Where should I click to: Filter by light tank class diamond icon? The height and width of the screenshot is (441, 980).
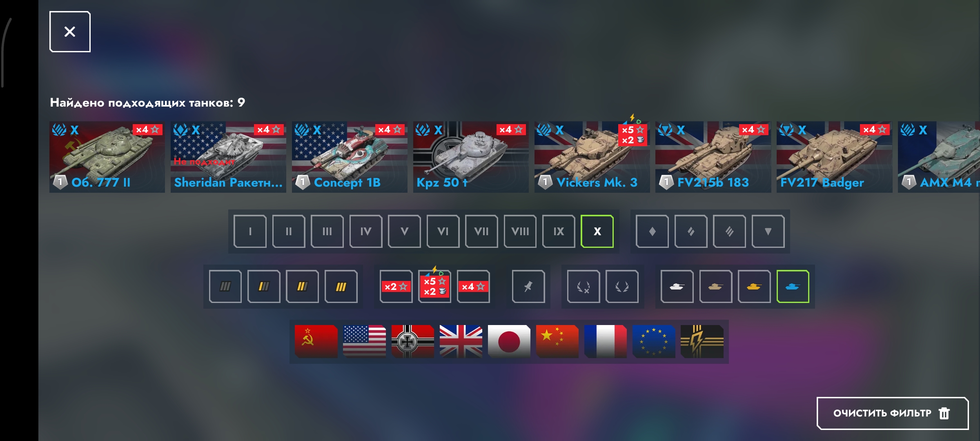pos(652,231)
